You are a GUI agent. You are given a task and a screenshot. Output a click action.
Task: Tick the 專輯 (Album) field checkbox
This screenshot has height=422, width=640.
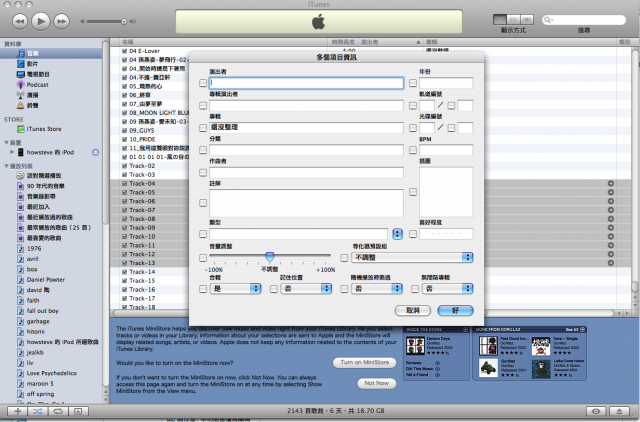(x=204, y=128)
